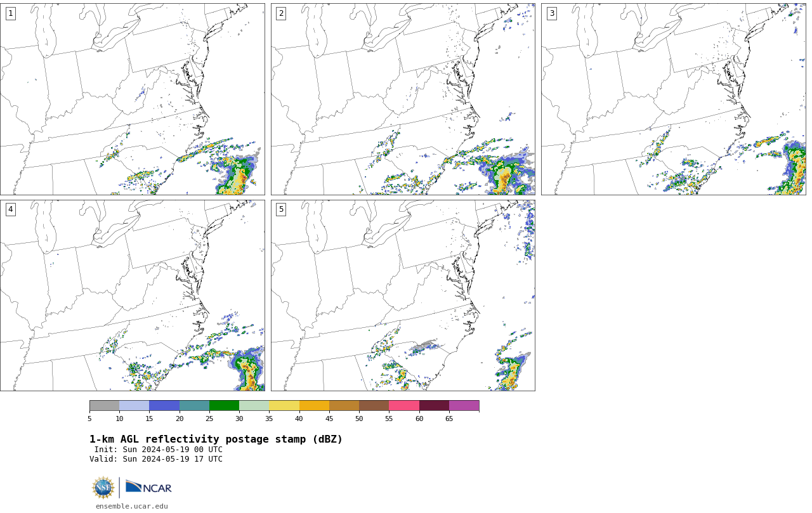Screen dimensions: 812x513
Task: Click the dark green 25-30 dBZ swatch
Action: (224, 406)
